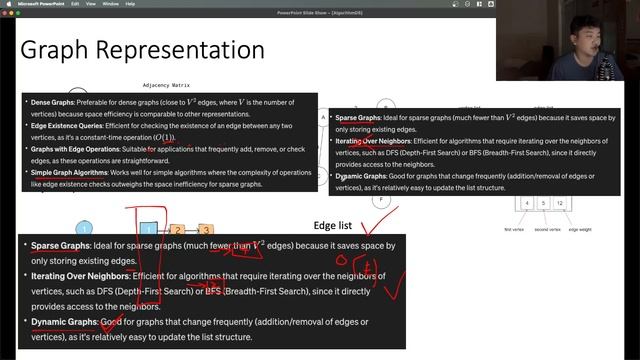This screenshot has width=640, height=360.
Task: Click the cell containing 12
Action: [x=560, y=203]
